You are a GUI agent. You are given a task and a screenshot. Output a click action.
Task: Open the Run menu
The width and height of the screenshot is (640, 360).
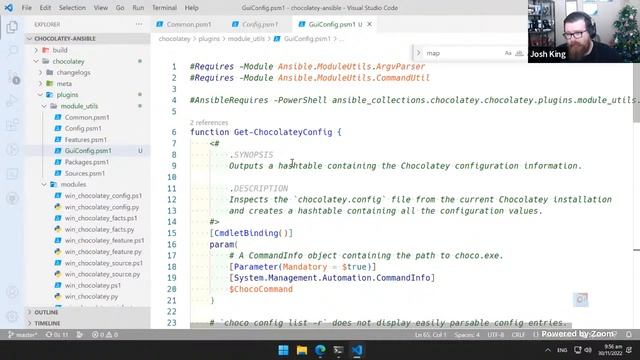coord(138,8)
